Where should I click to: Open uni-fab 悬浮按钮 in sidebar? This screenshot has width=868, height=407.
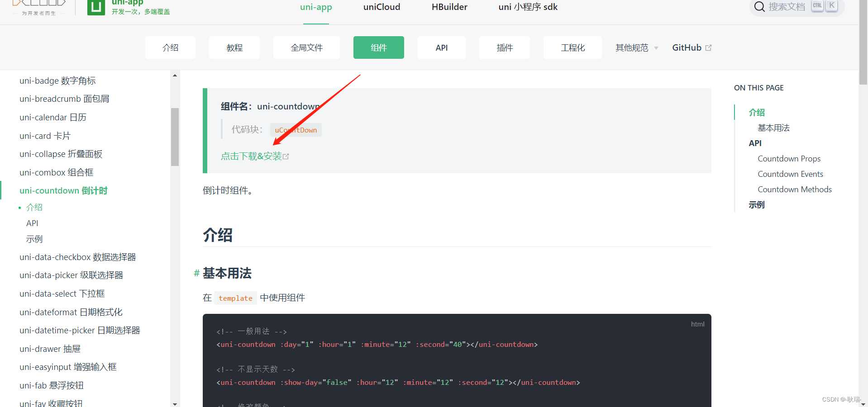coord(52,385)
